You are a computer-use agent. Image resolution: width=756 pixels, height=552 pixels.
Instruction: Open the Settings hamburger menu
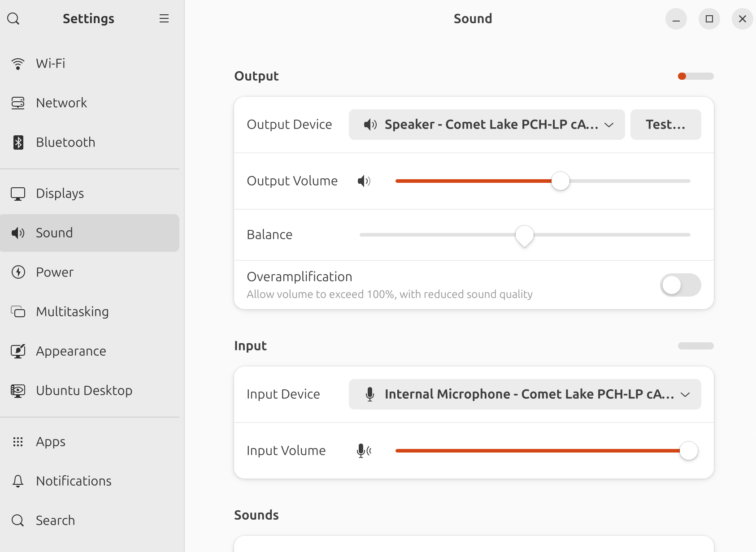[x=164, y=19]
